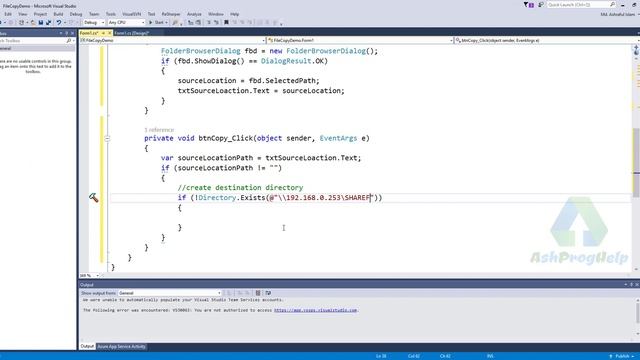Click the Clear All output icon
Screen dimensions: 640x360
pos(258,293)
